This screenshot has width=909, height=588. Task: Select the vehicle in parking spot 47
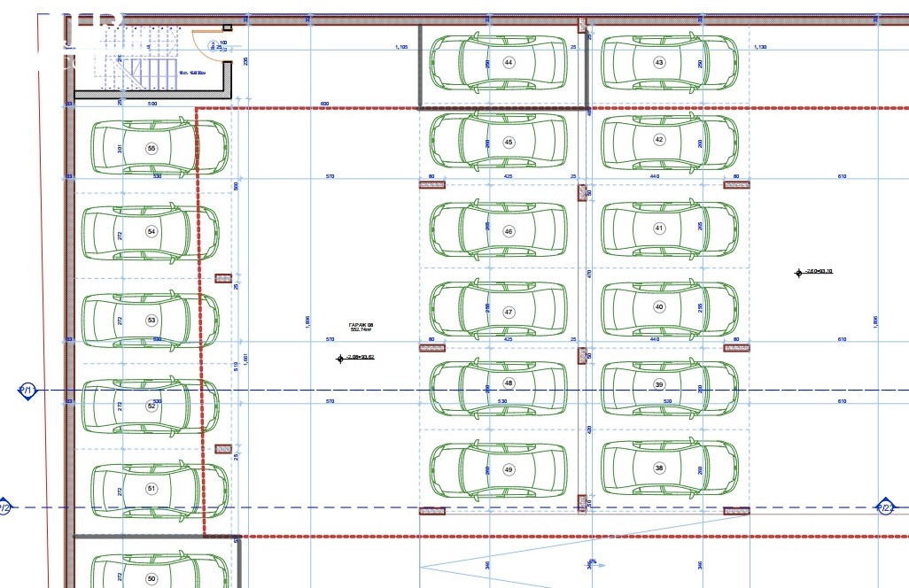[x=498, y=312]
